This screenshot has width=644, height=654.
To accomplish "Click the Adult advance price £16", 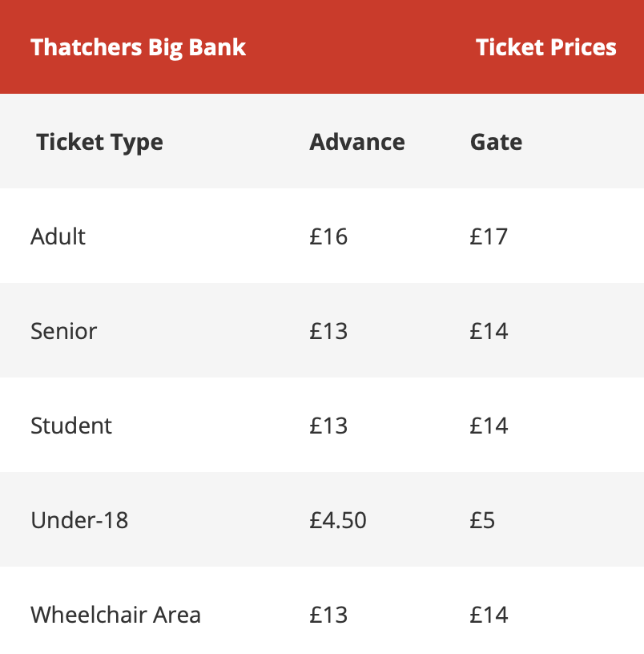I will pyautogui.click(x=328, y=236).
